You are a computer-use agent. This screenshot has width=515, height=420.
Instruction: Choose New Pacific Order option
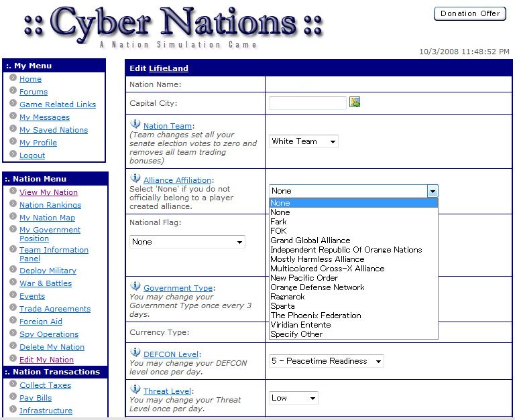point(353,278)
